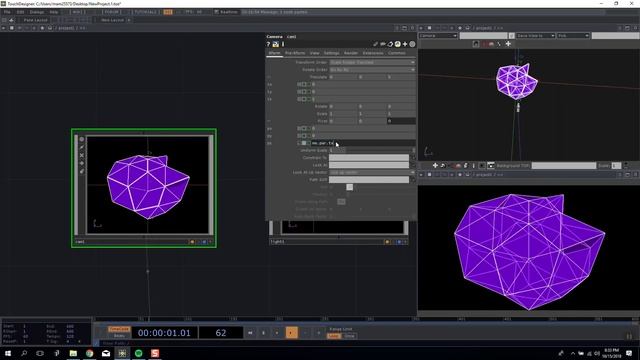Click the light round language icon in parameter header
The width and height of the screenshot is (640, 360).
point(398,44)
